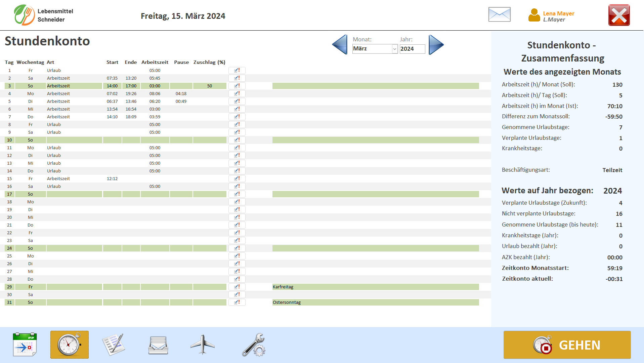Open the airplane vacation planning icon
The image size is (644, 363).
coord(202,345)
